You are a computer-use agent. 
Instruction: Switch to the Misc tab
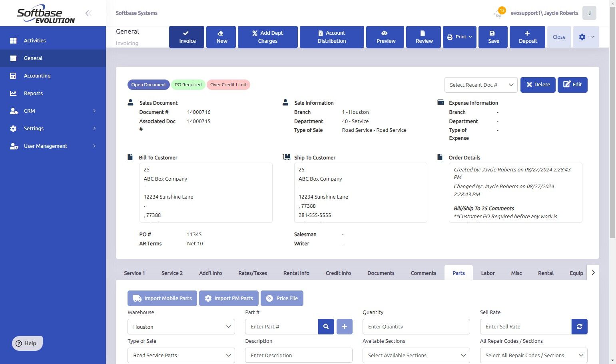(516, 273)
